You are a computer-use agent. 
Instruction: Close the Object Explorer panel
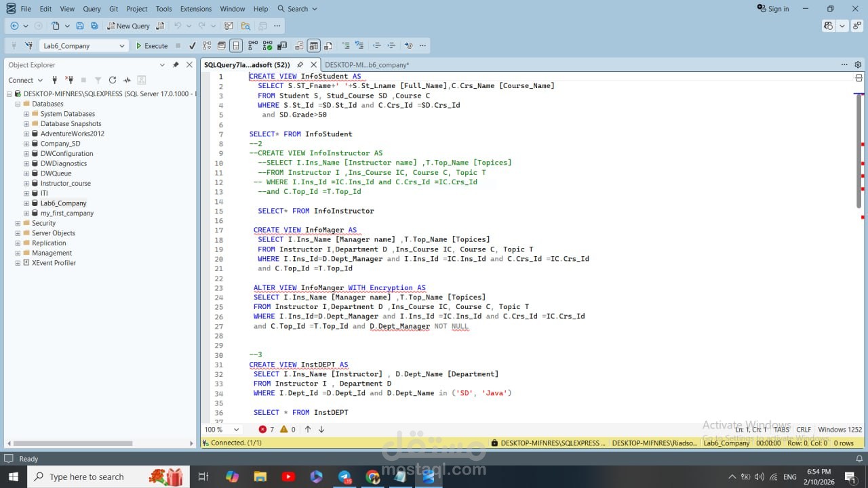point(189,65)
